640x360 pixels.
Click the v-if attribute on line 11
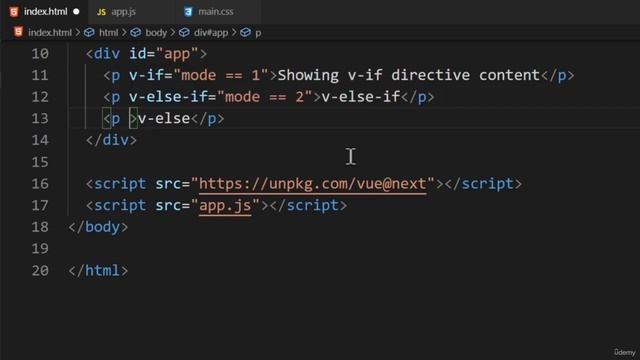pyautogui.click(x=146, y=76)
